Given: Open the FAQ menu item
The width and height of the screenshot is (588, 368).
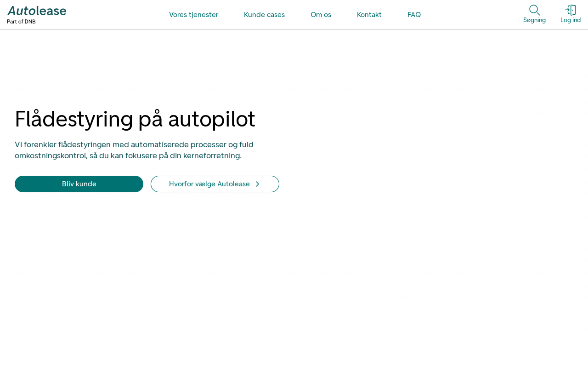Looking at the screenshot, I should pos(414,15).
